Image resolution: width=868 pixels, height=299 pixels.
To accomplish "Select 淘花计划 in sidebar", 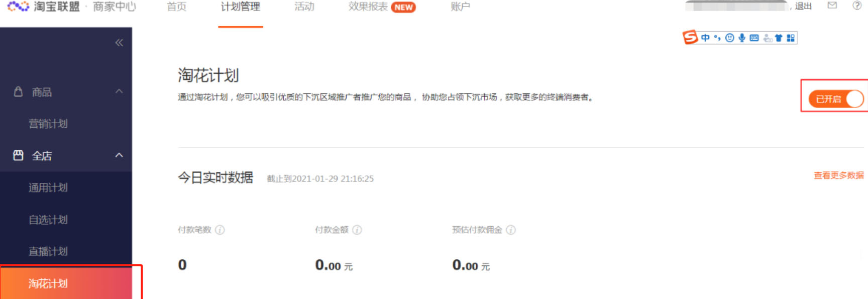I will (x=66, y=283).
